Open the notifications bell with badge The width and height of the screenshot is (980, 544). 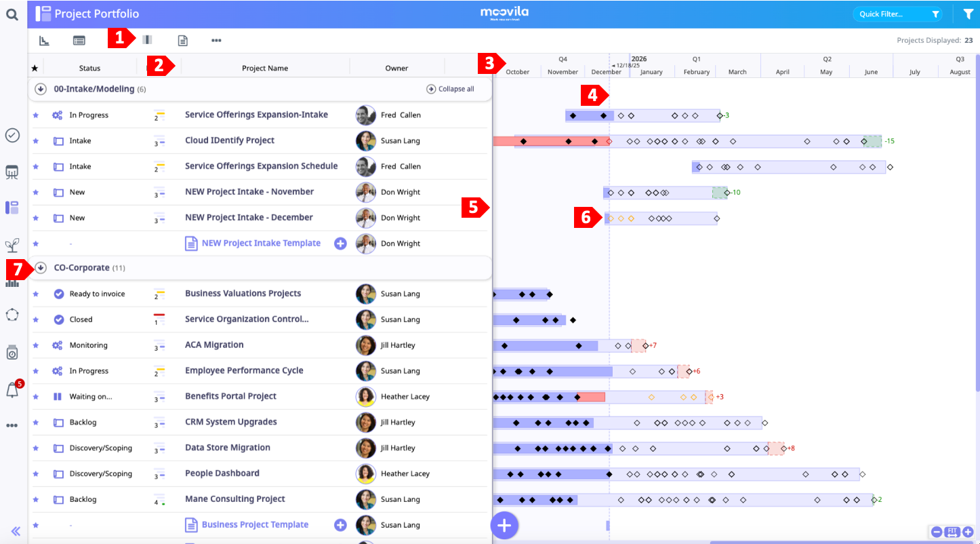click(x=12, y=390)
